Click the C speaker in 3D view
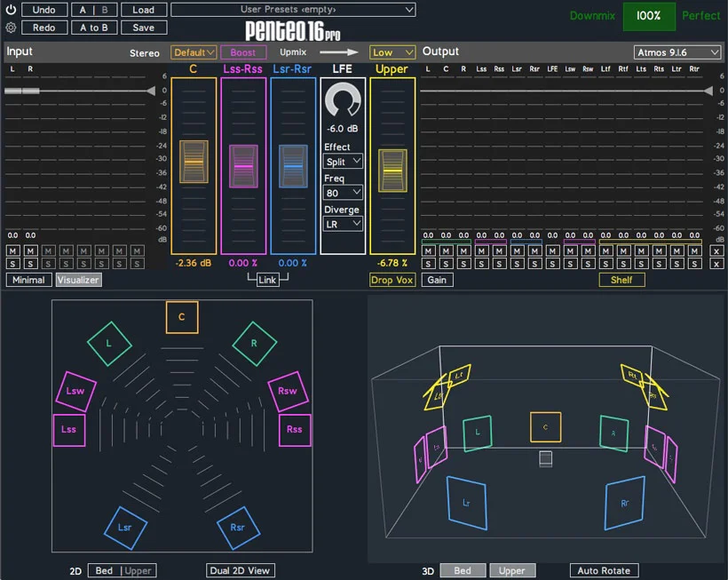This screenshot has width=728, height=580. (545, 427)
